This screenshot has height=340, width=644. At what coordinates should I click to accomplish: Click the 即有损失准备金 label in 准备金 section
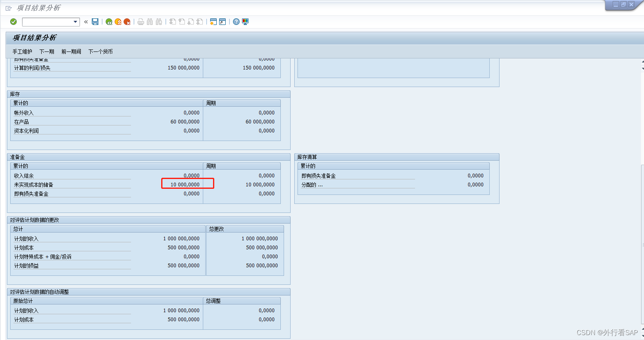pyautogui.click(x=31, y=194)
